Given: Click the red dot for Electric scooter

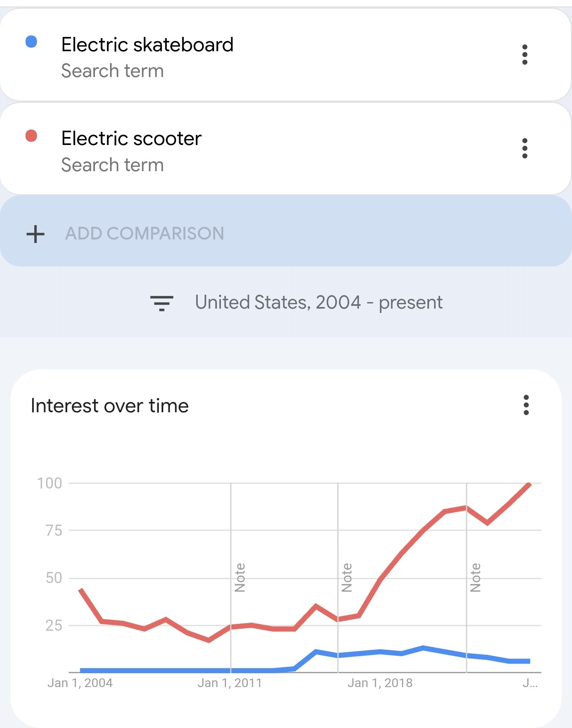Looking at the screenshot, I should tap(31, 136).
